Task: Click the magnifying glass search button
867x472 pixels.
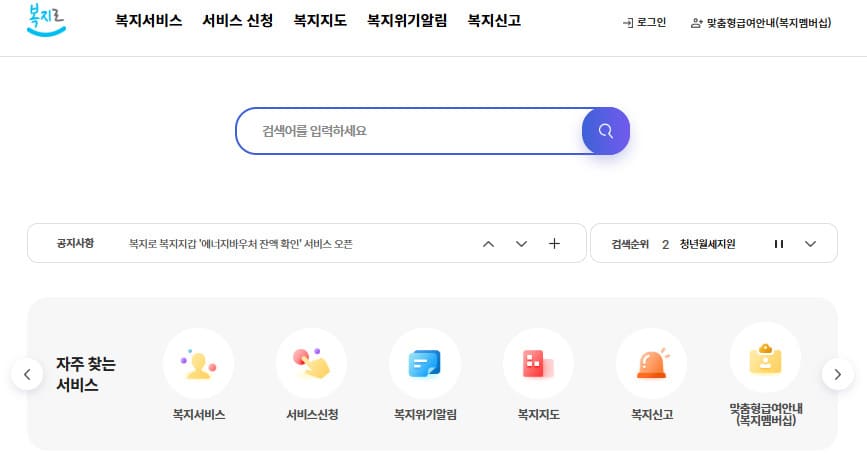Action: coord(605,130)
